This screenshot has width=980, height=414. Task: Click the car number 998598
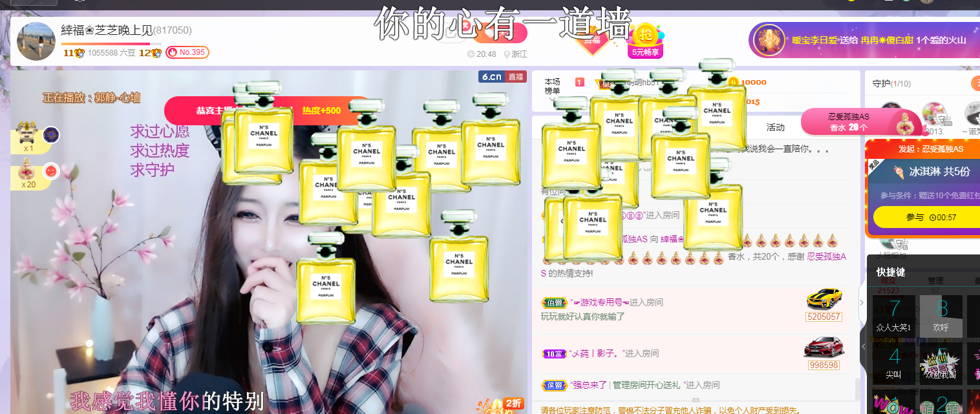tap(824, 365)
